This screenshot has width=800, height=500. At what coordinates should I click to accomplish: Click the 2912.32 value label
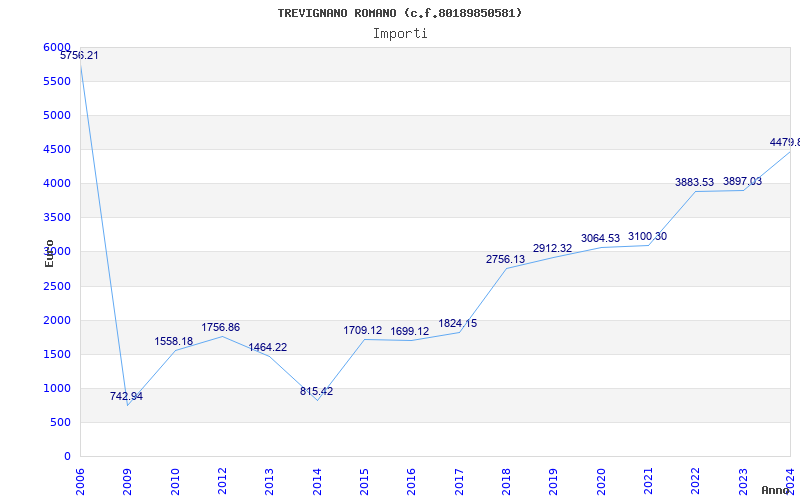coord(553,248)
